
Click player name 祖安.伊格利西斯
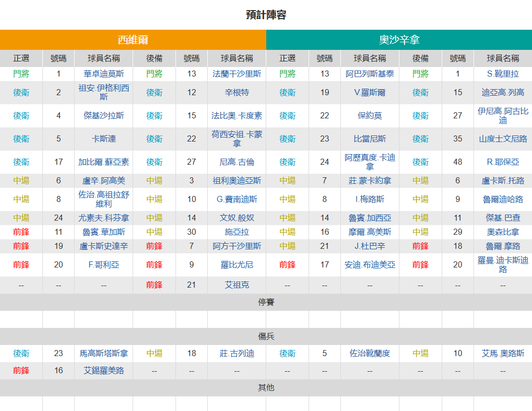pos(103,93)
